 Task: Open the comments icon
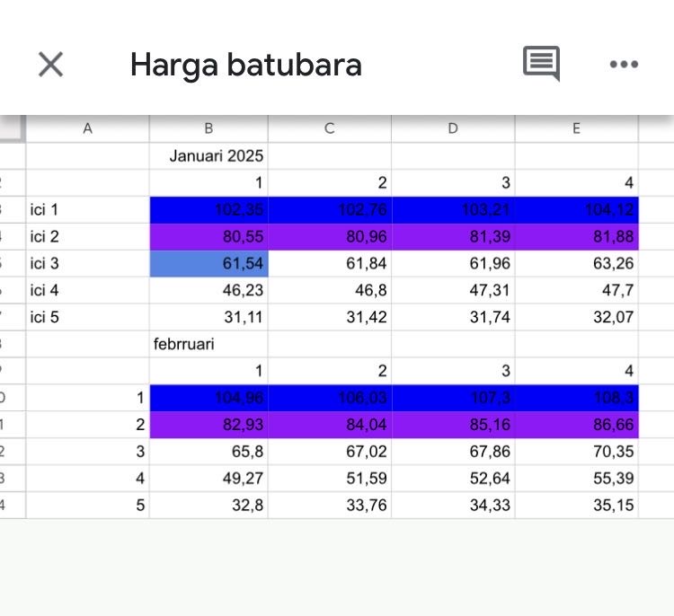click(x=541, y=64)
